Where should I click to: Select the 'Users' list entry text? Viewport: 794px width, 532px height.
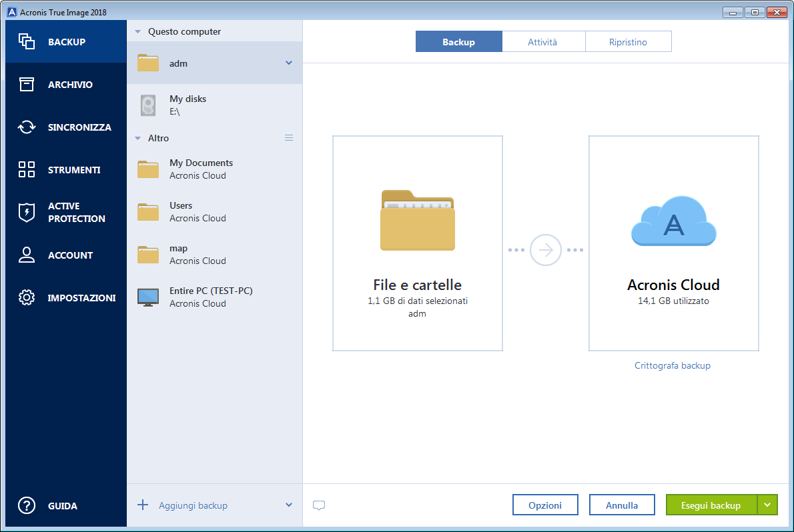tap(181, 205)
